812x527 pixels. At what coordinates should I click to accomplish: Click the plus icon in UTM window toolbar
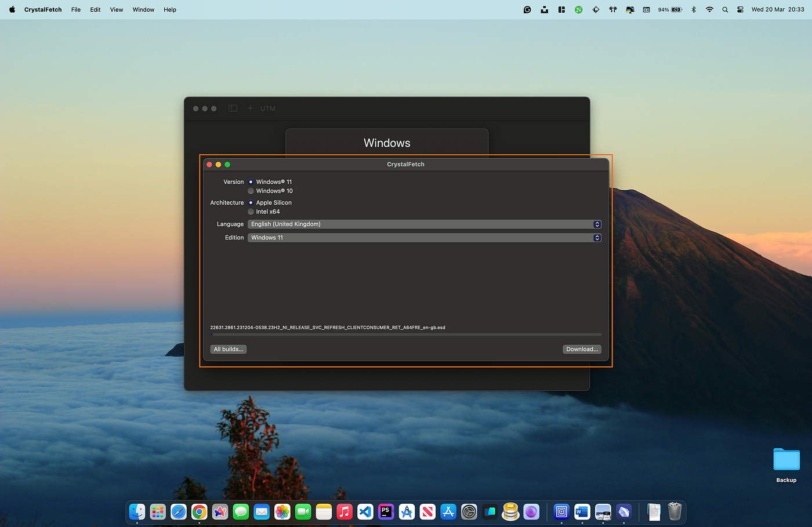250,108
